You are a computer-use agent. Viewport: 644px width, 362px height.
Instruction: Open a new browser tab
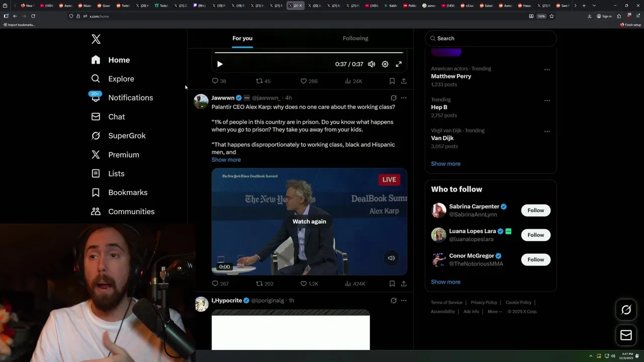(x=584, y=6)
